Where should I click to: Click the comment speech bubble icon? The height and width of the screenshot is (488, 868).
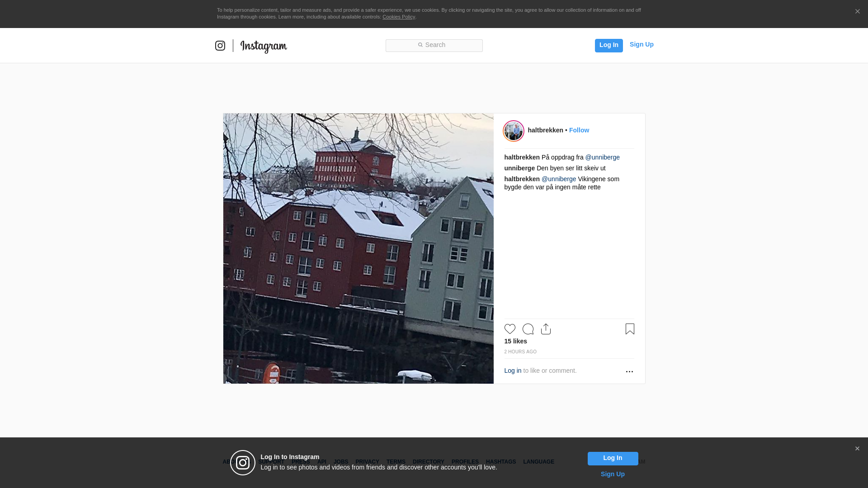[x=528, y=329]
